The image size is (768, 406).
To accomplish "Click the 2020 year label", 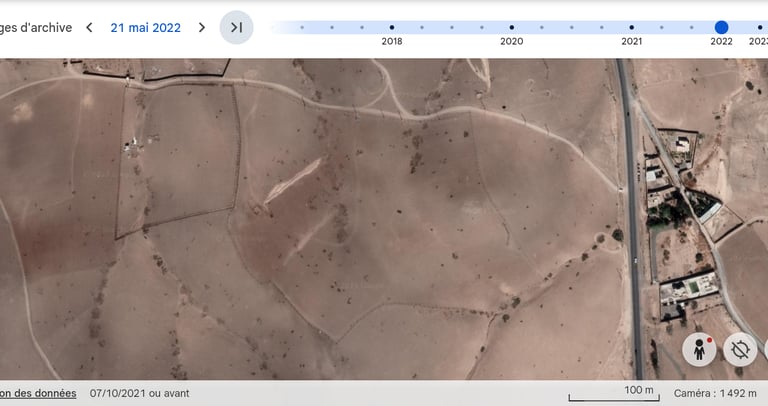I will tap(512, 42).
